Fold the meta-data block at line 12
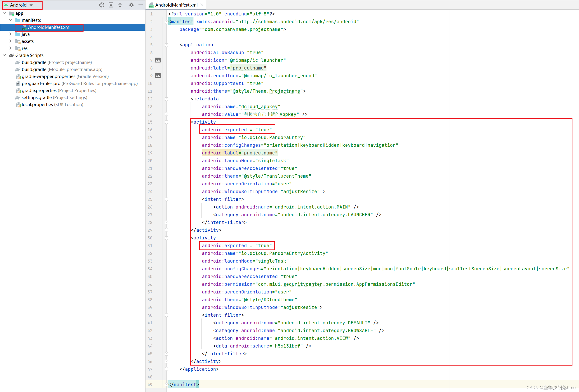Viewport: 579px width, 392px height. pyautogui.click(x=166, y=99)
